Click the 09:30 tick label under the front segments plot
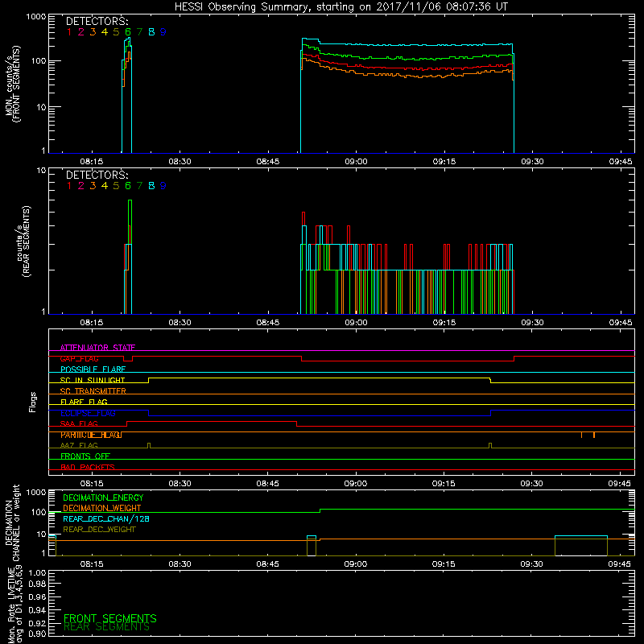This screenshot has height=644, width=644. (x=532, y=162)
